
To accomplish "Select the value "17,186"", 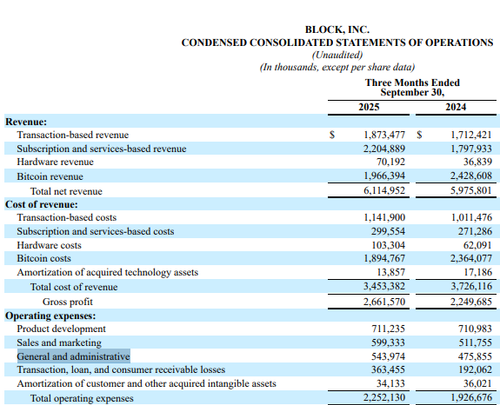I will 477,273.
